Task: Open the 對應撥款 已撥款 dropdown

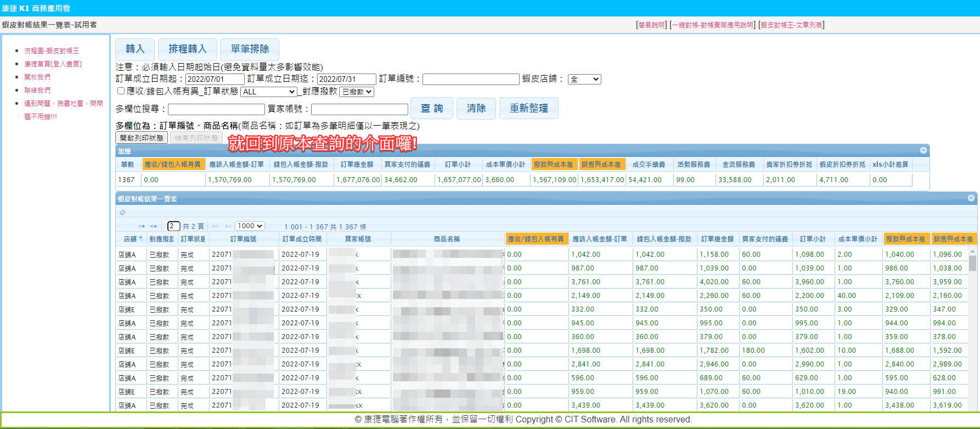Action: pyautogui.click(x=357, y=92)
